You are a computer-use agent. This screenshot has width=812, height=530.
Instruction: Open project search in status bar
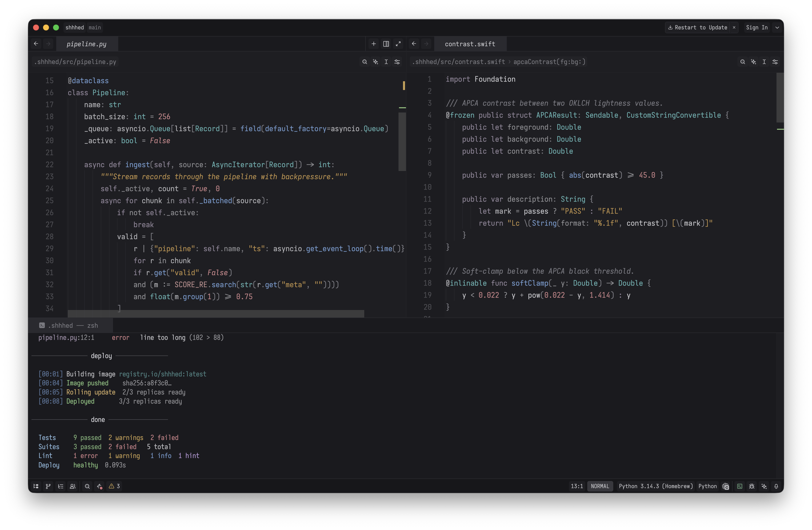(x=87, y=486)
